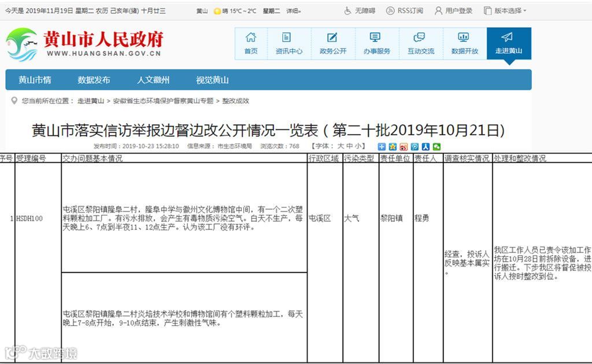Switch to the 数据发布 tab

pyautogui.click(x=94, y=80)
